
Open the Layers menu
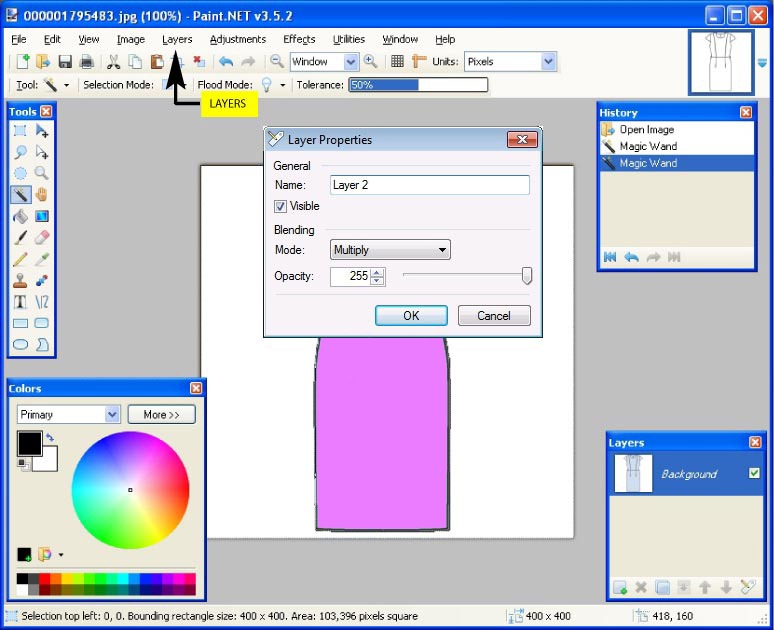click(177, 39)
